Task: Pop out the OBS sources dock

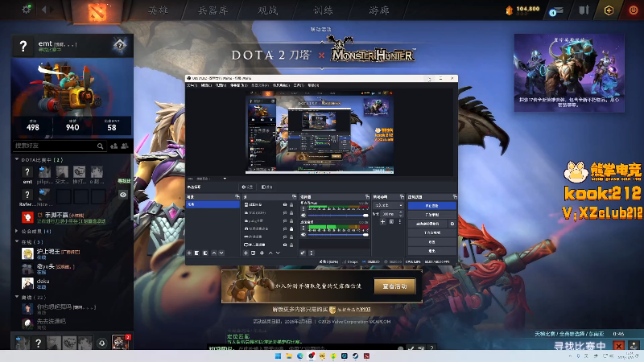Action: tap(294, 196)
